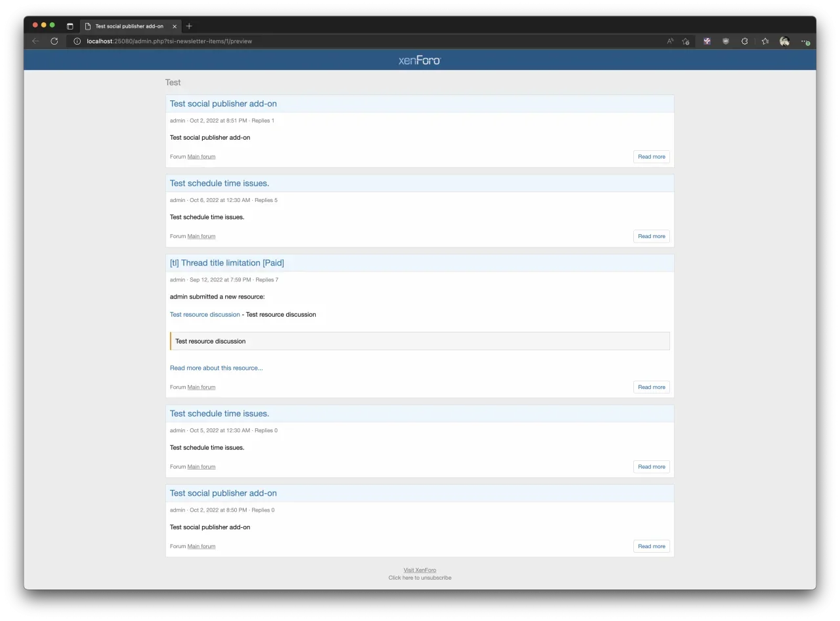Viewport: 840px width, 621px height.
Task: Click the quoted 'Test resource discussion' block
Action: 420,341
